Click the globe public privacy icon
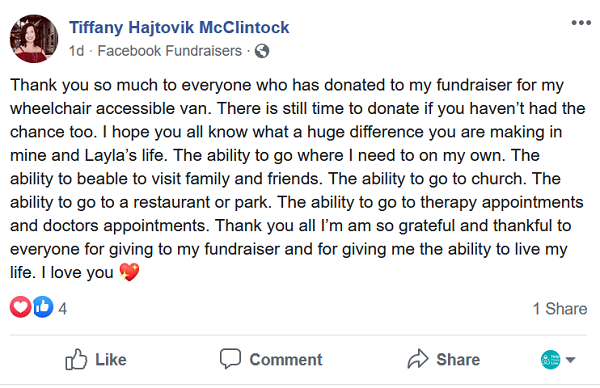 tap(262, 51)
